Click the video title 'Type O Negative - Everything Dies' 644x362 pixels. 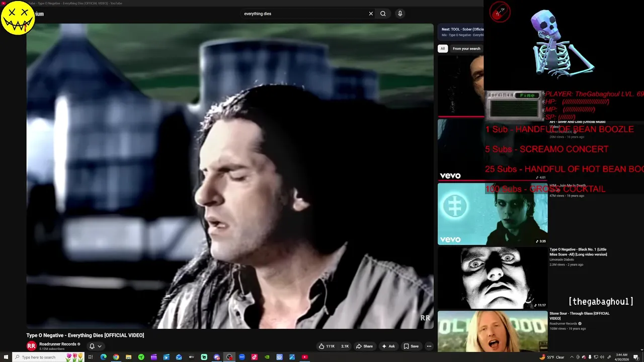85,335
